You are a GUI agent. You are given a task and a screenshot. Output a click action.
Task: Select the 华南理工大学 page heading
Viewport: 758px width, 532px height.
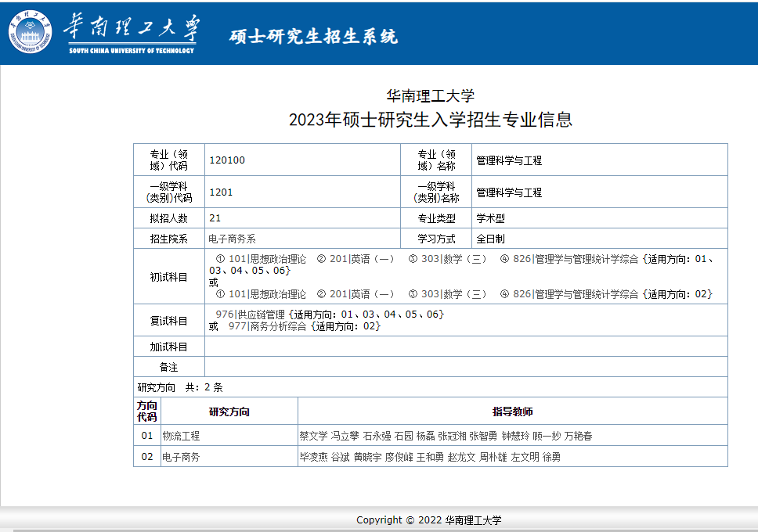(x=430, y=95)
